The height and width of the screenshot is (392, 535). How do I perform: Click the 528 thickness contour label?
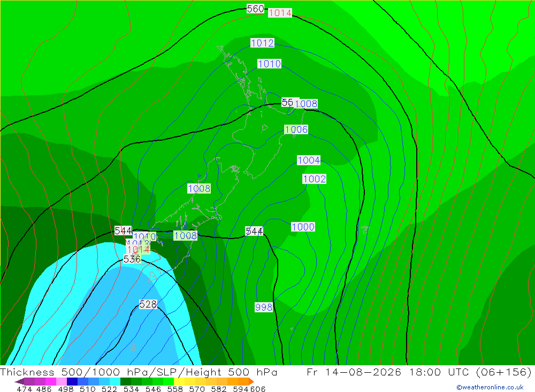point(148,304)
